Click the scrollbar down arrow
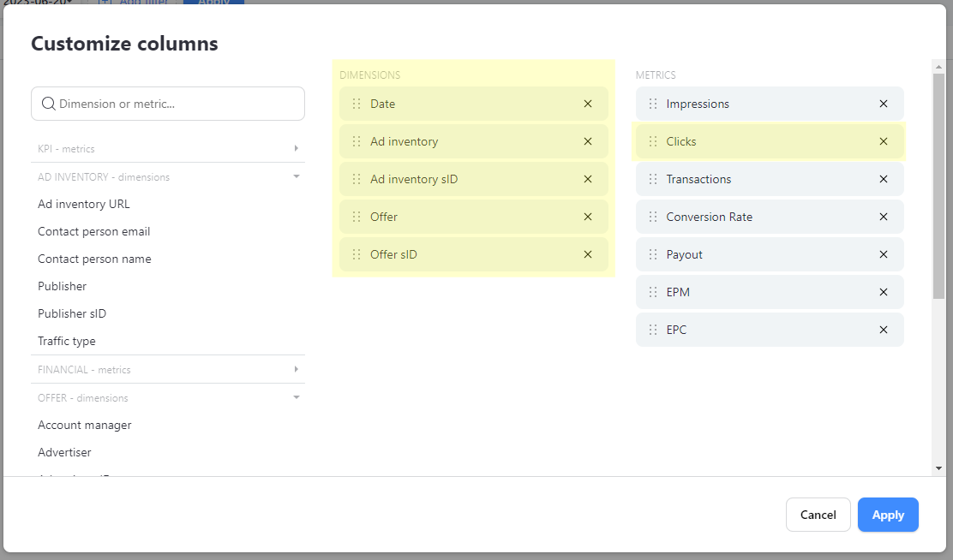The image size is (953, 560). click(x=939, y=468)
